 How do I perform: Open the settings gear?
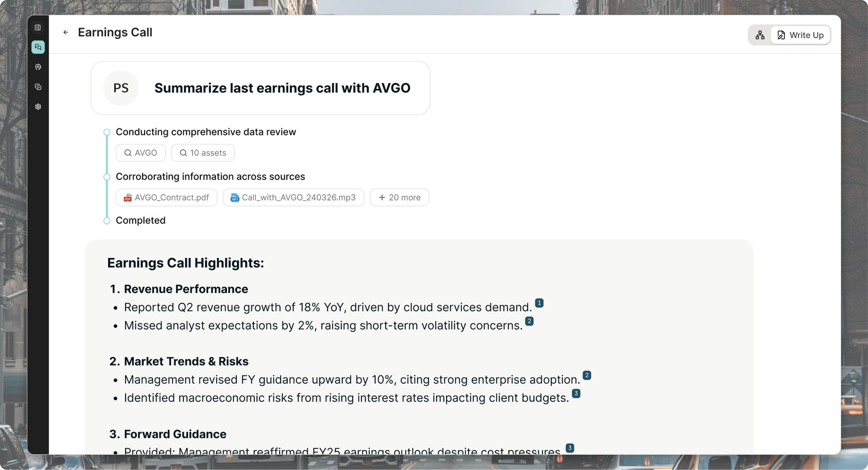(38, 107)
